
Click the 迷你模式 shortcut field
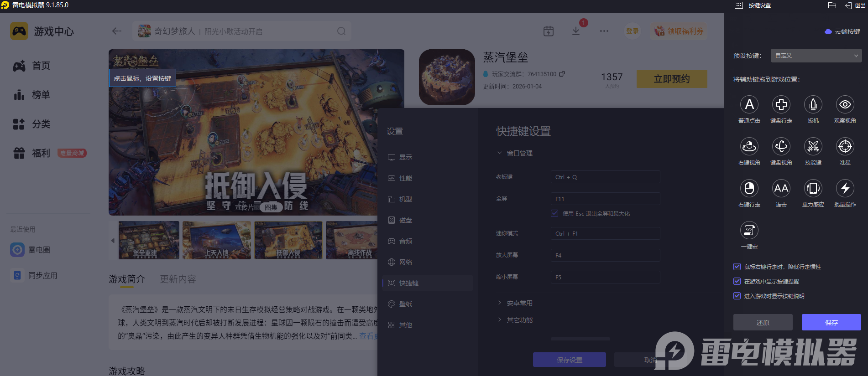click(605, 233)
